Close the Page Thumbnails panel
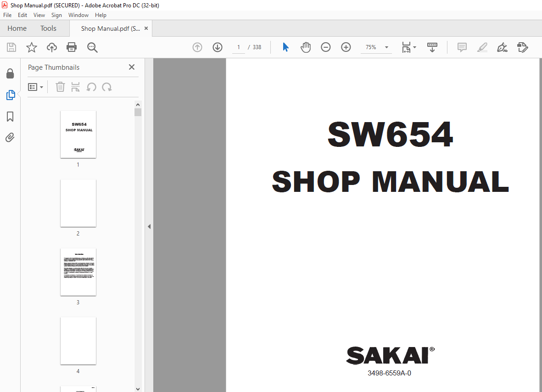This screenshot has height=392, width=542. [132, 67]
